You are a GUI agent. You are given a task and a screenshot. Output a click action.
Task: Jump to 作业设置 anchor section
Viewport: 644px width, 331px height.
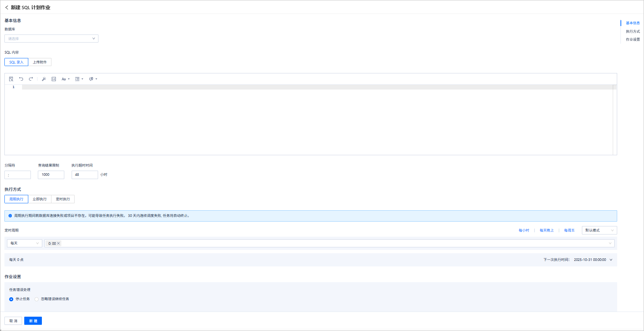pyautogui.click(x=633, y=40)
